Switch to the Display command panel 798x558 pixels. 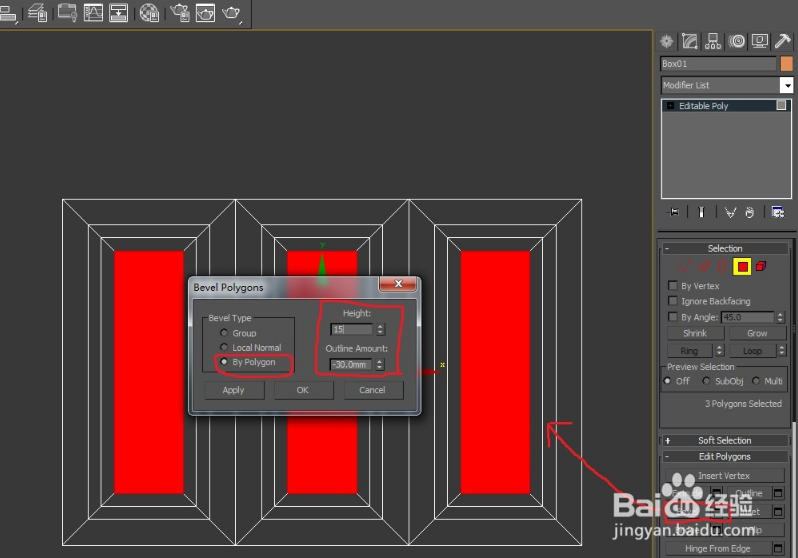(760, 41)
